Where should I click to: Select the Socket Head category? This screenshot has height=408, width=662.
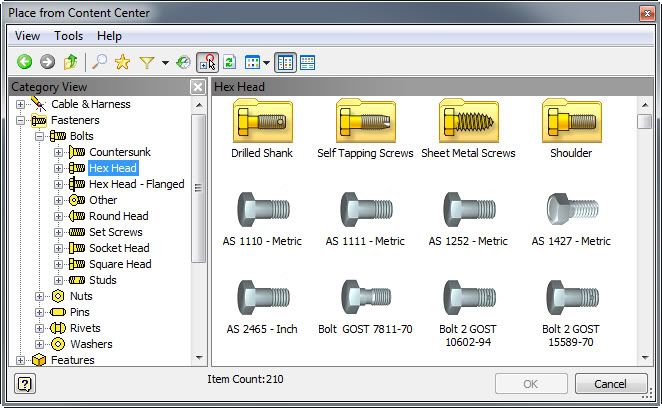point(119,248)
